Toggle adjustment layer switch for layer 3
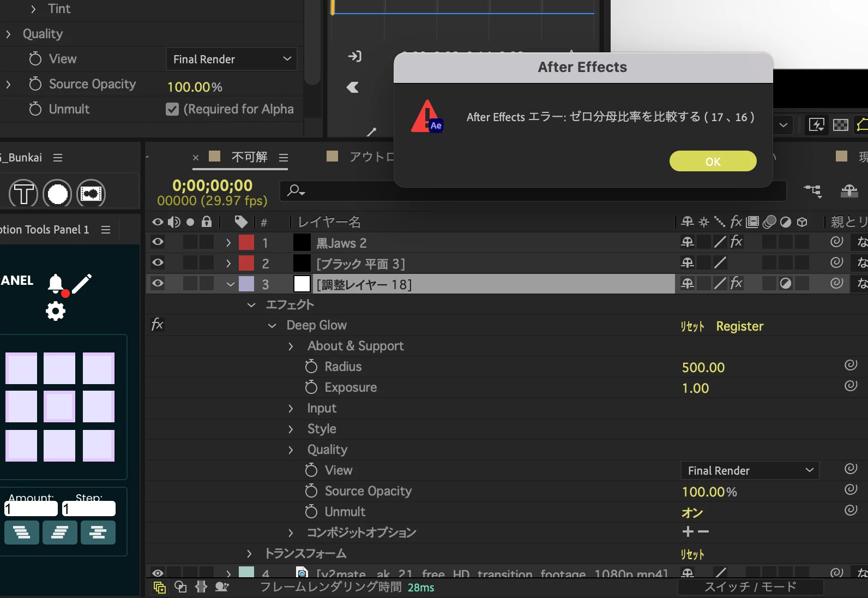The width and height of the screenshot is (868, 598). pyautogui.click(x=785, y=283)
